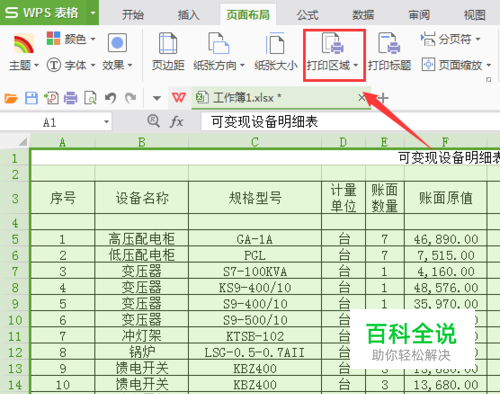Switch to the 公式 tab
Image resolution: width=500 pixels, height=394 pixels.
click(307, 15)
